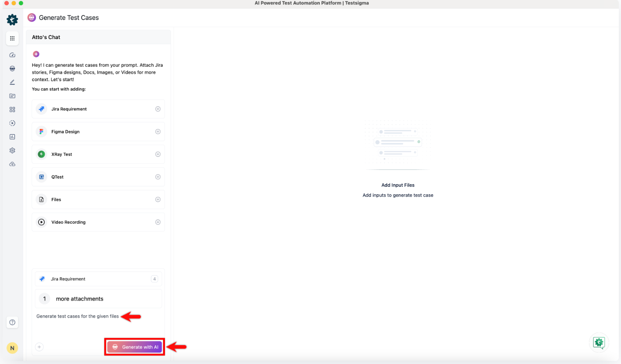
Task: Select the Figma Design option row
Action: coord(98,132)
